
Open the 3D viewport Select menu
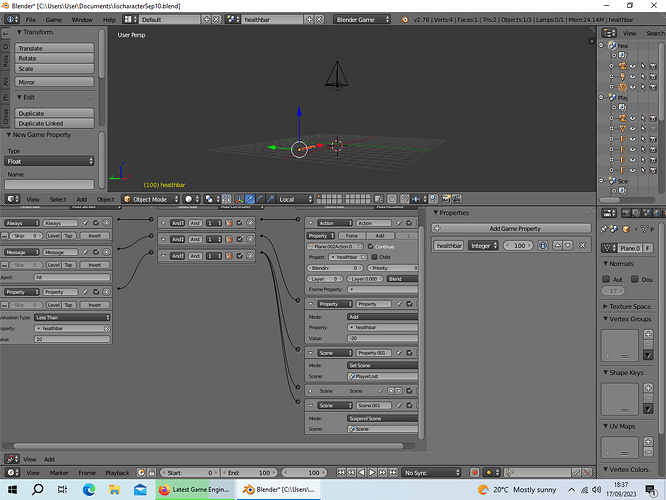[x=58, y=199]
